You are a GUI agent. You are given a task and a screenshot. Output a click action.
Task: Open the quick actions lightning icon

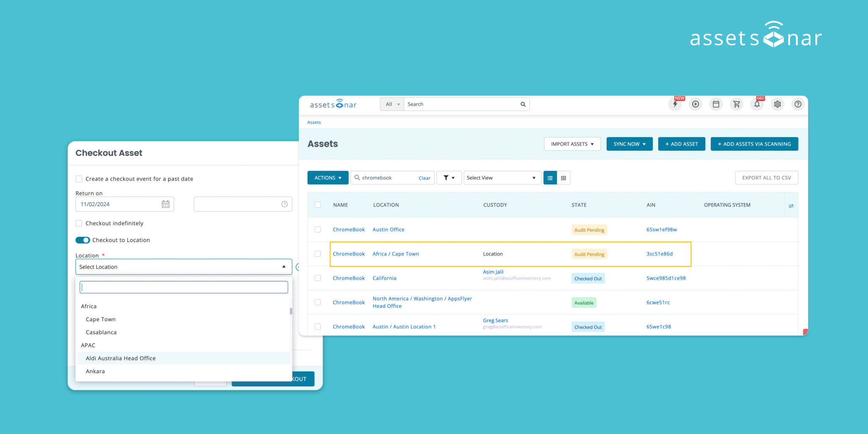tap(675, 104)
